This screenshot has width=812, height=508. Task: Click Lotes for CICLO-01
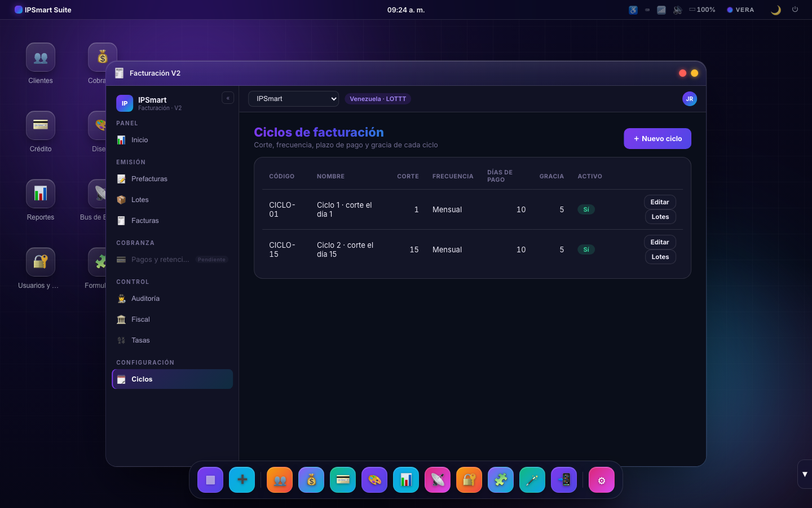pyautogui.click(x=660, y=217)
